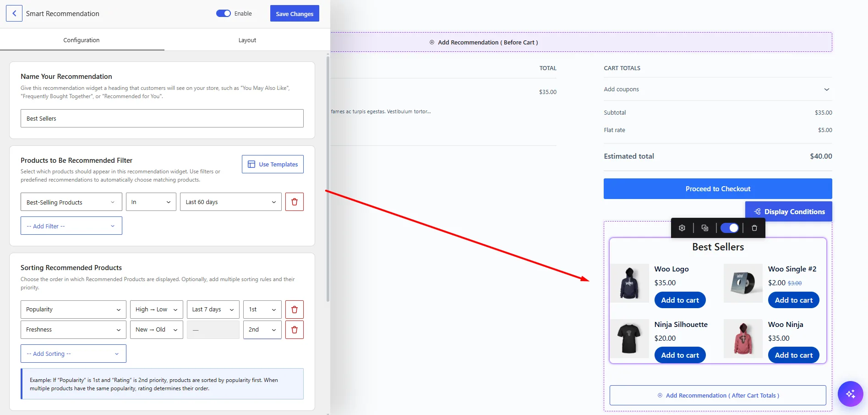Open the In operator dropdown
This screenshot has width=868, height=415.
(x=151, y=202)
